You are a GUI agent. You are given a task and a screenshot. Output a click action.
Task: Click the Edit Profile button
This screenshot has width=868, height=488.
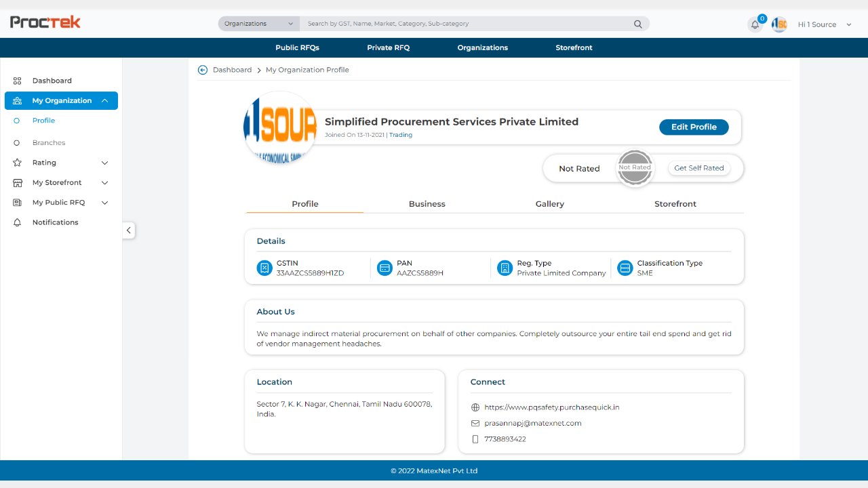[x=694, y=127]
